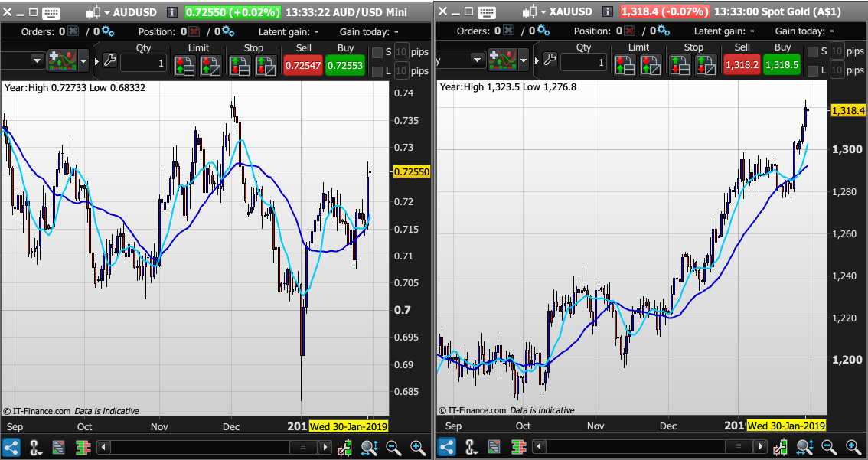Click AUDUSD chart horizontal scrollbar thumb
Image resolution: width=868 pixels, height=460 pixels.
303,447
